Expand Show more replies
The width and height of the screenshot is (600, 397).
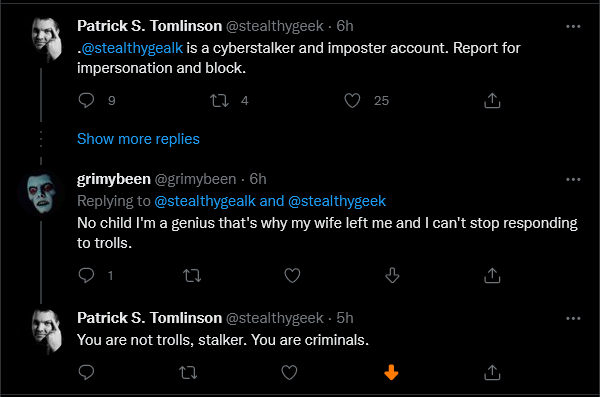(138, 139)
